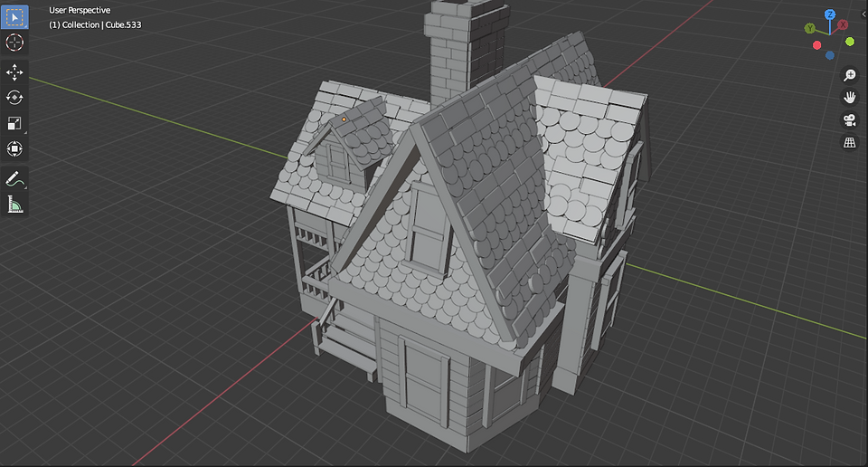Click the dark blue negative Z gizmo dot
The image size is (868, 467).
click(830, 55)
